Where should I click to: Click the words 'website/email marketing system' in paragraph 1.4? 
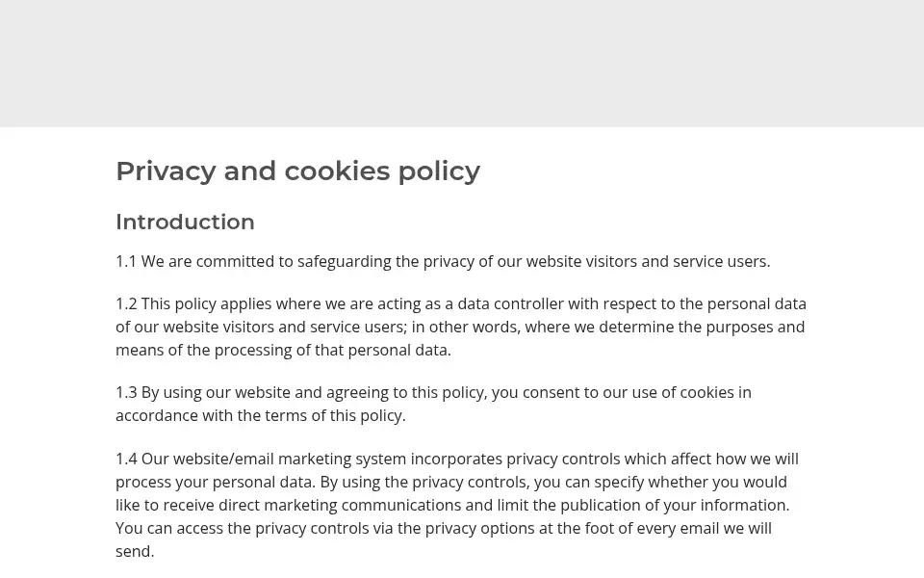pyautogui.click(x=290, y=459)
